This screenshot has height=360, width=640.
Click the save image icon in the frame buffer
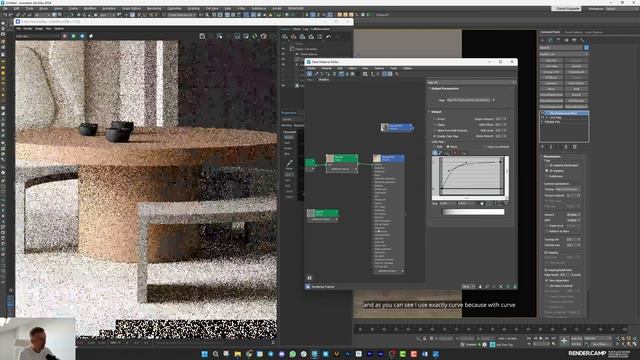(x=202, y=36)
